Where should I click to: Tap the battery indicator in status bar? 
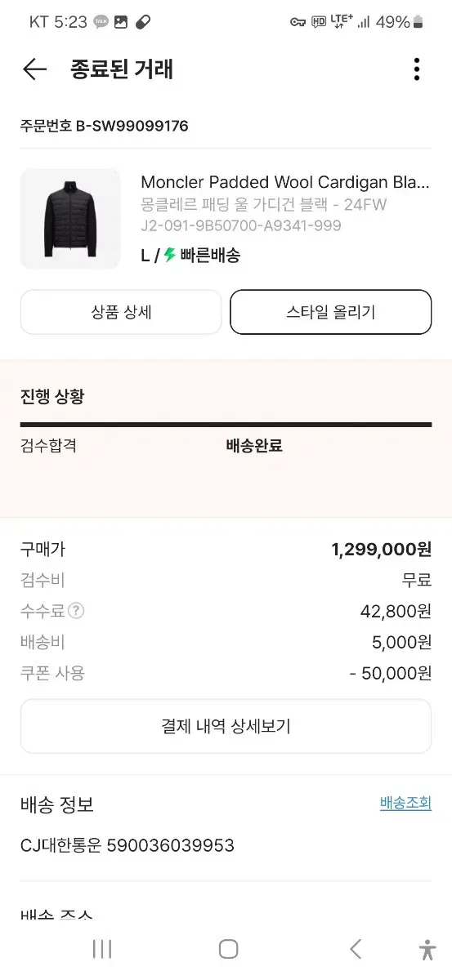(420, 22)
